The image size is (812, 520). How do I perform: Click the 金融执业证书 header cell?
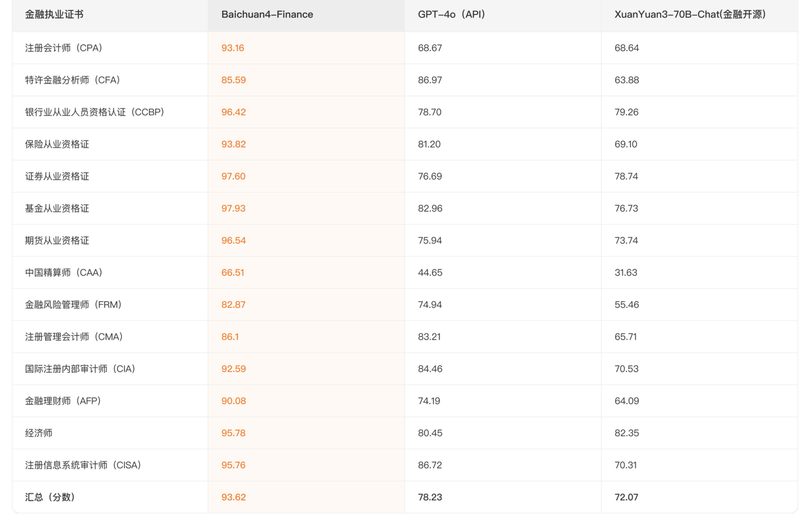pyautogui.click(x=54, y=14)
